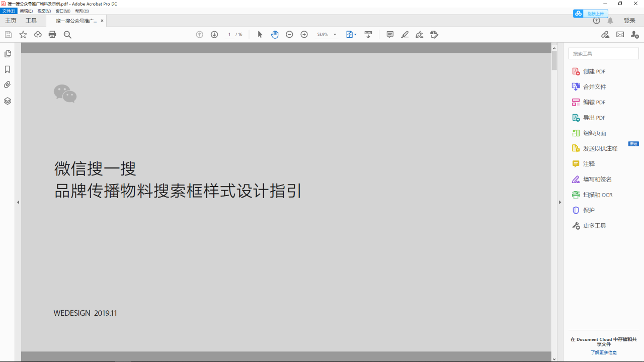Expand the left navigation pane arrow

[x=18, y=202]
